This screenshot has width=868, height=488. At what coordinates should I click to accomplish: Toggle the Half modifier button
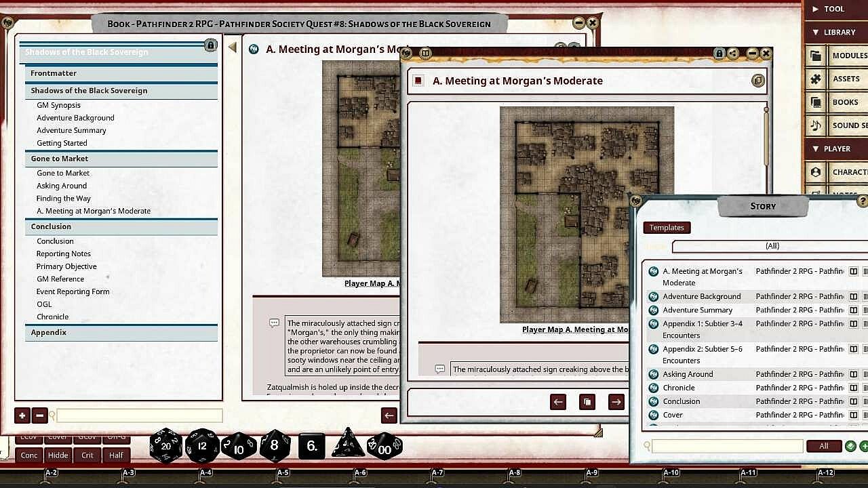click(x=116, y=455)
